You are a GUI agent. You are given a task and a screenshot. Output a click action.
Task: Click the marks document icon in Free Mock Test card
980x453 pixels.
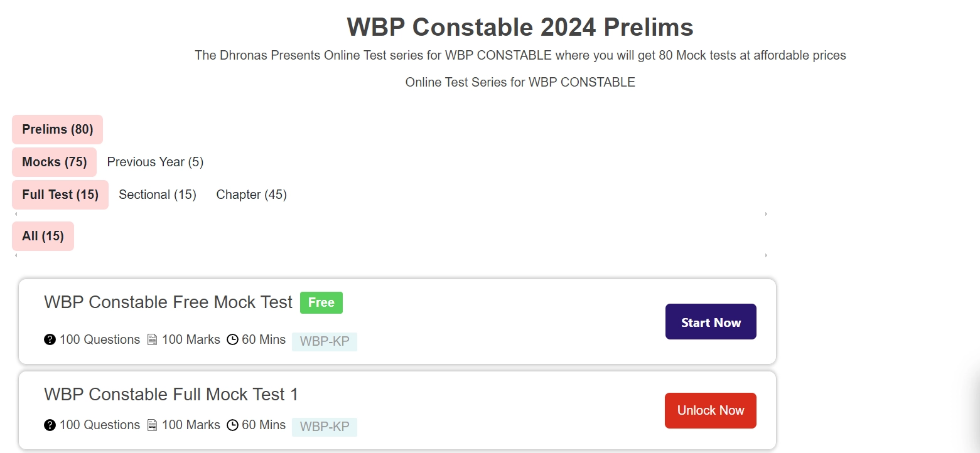tap(152, 339)
